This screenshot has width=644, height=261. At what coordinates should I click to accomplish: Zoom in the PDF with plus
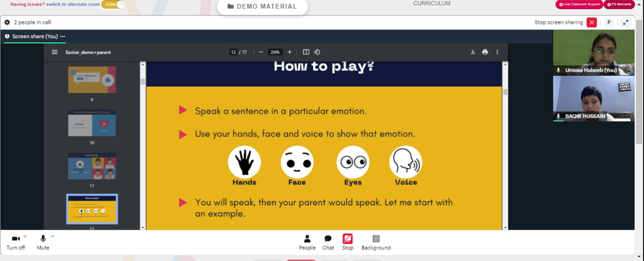click(x=290, y=52)
